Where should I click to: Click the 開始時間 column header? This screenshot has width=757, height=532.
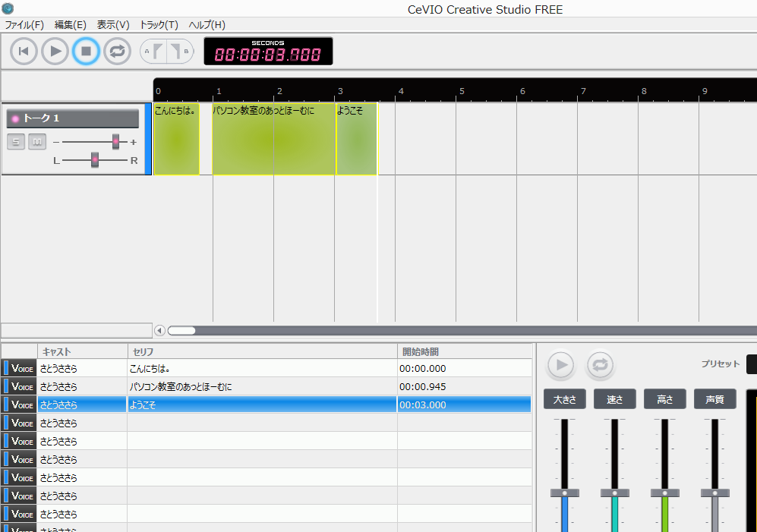[465, 352]
